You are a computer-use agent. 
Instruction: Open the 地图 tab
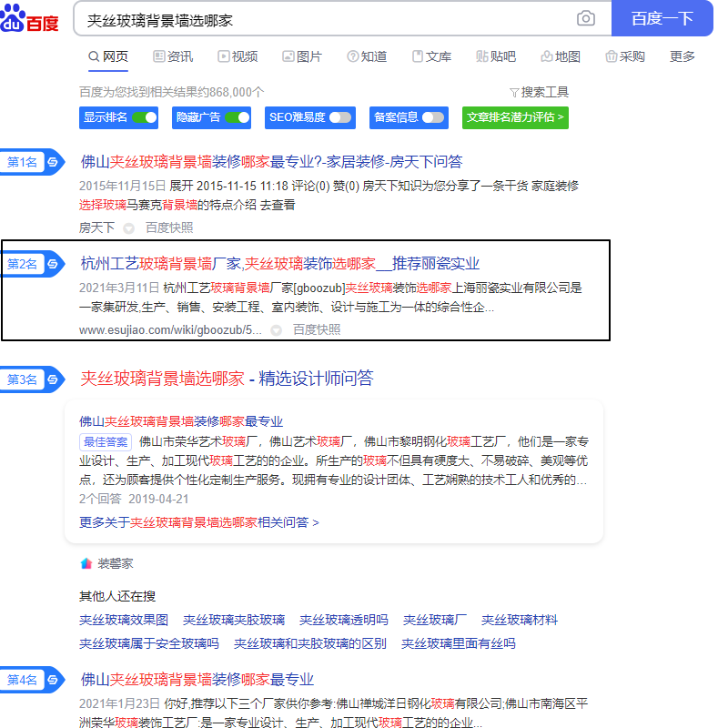click(561, 56)
